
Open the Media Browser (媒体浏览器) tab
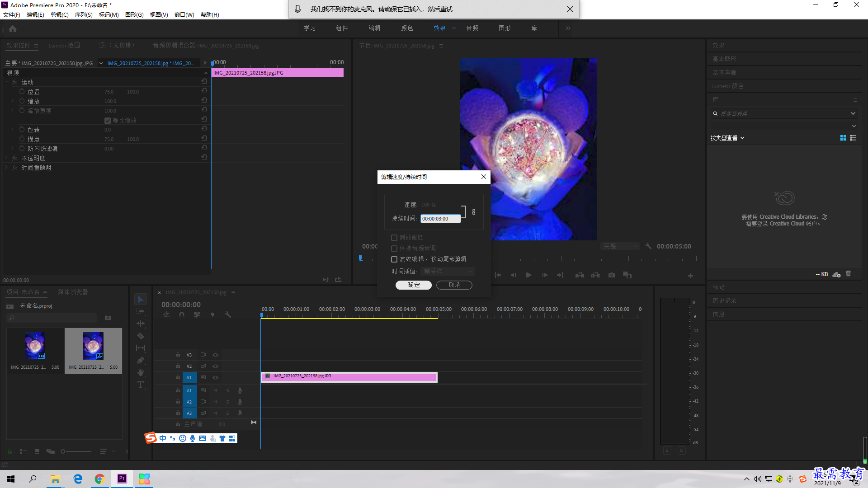click(x=73, y=292)
